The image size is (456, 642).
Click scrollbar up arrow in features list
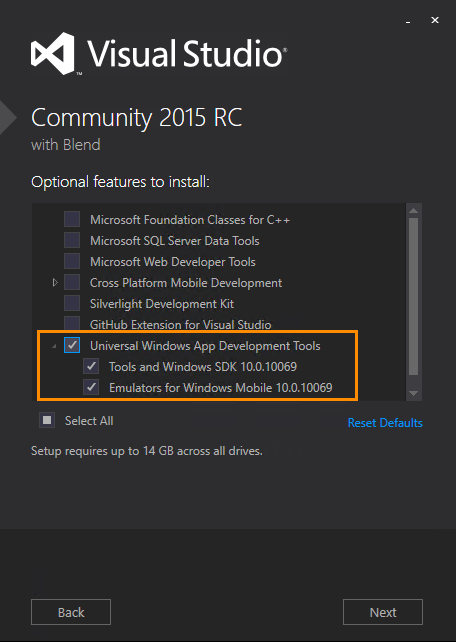pos(413,210)
